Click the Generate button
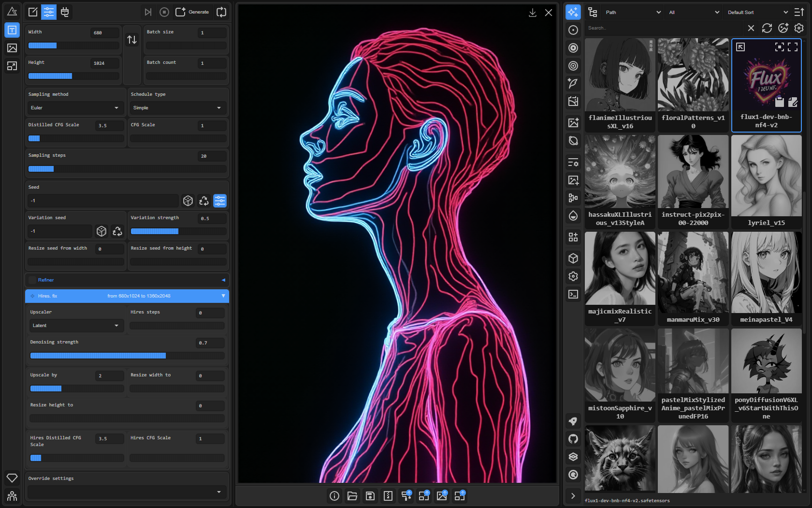The width and height of the screenshot is (812, 508). (x=192, y=12)
